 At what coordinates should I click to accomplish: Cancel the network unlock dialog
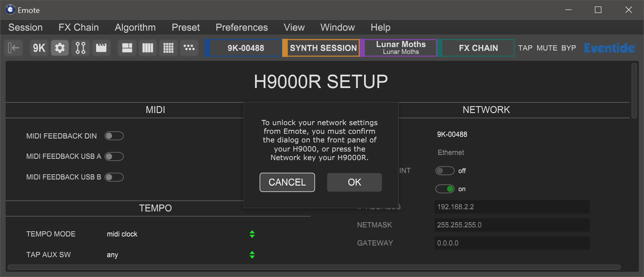pos(287,182)
